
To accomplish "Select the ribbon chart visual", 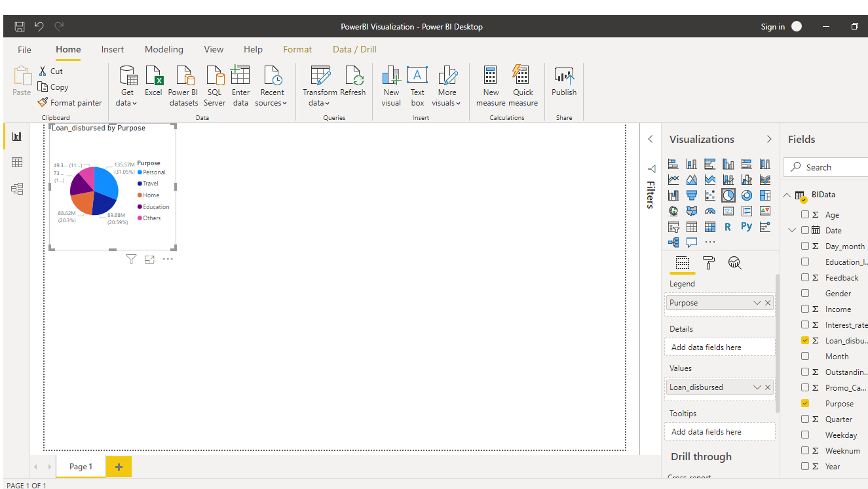I will (x=765, y=180).
